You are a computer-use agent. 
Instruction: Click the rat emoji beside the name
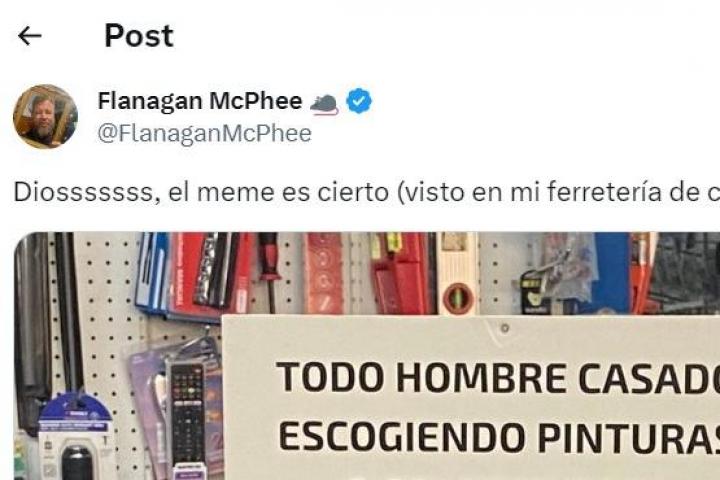click(x=324, y=103)
